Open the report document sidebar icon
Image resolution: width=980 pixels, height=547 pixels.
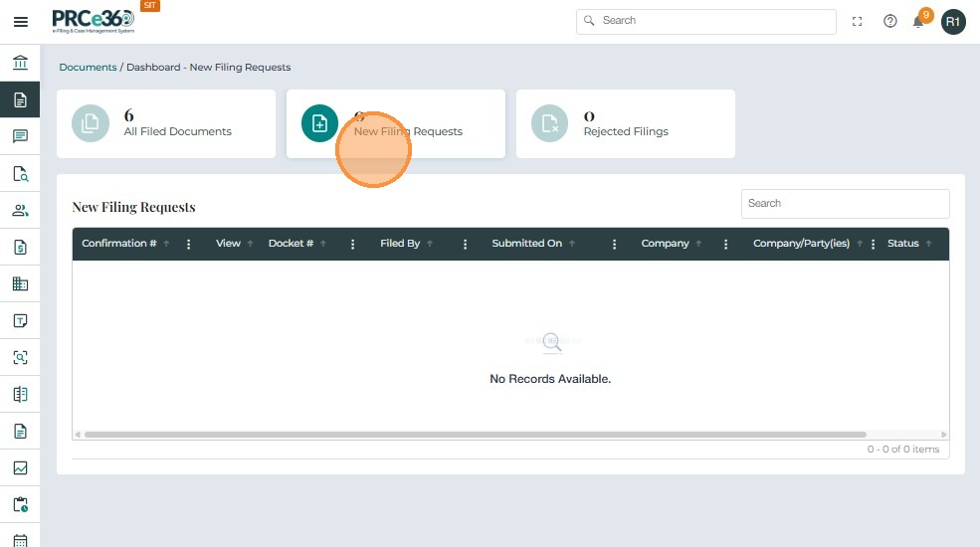[x=20, y=431]
